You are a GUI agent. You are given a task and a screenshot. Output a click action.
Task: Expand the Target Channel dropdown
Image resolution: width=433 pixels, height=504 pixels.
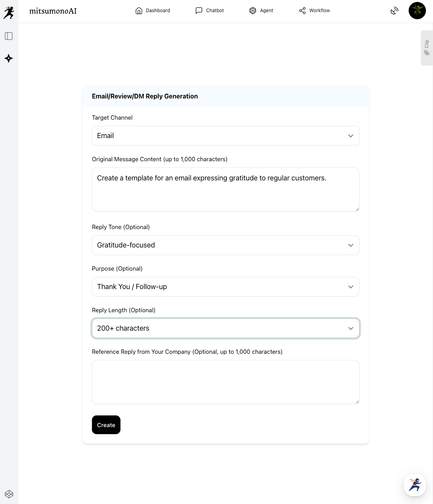(x=226, y=136)
